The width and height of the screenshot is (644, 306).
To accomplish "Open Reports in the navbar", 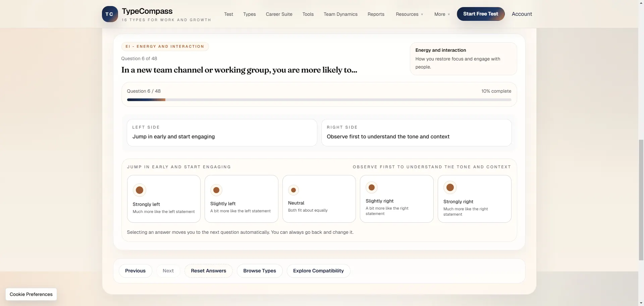I will click(376, 14).
